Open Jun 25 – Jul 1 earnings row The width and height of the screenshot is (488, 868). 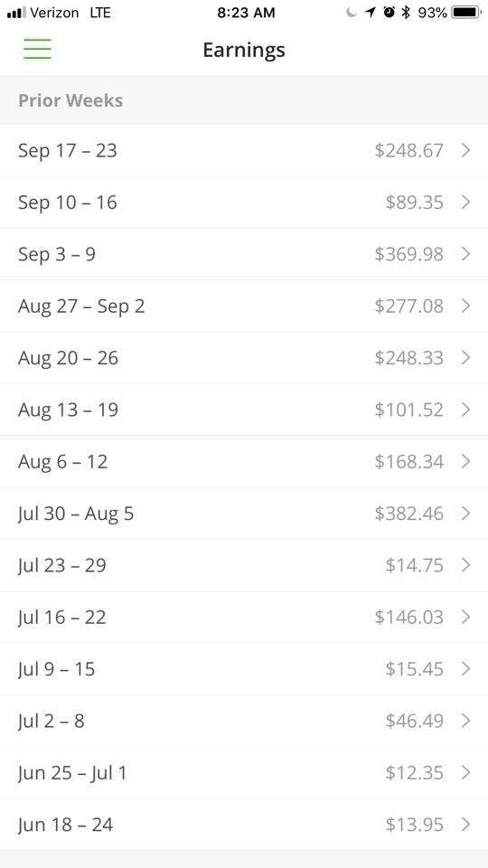[x=244, y=773]
